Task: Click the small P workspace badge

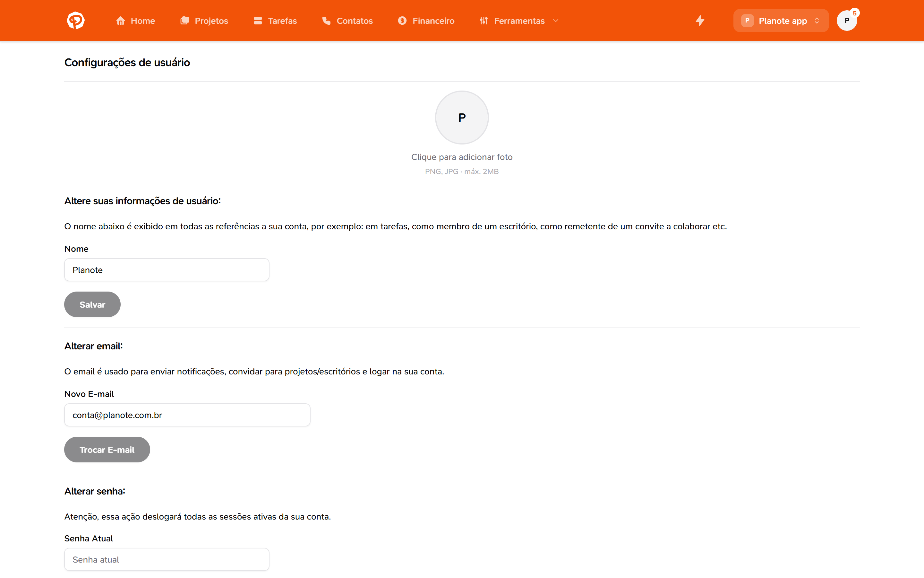Action: (x=747, y=21)
